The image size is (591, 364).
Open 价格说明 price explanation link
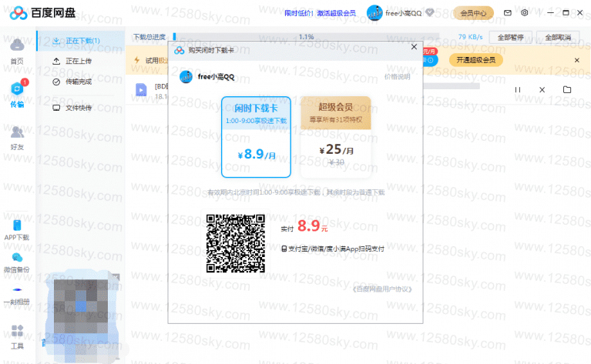point(398,77)
